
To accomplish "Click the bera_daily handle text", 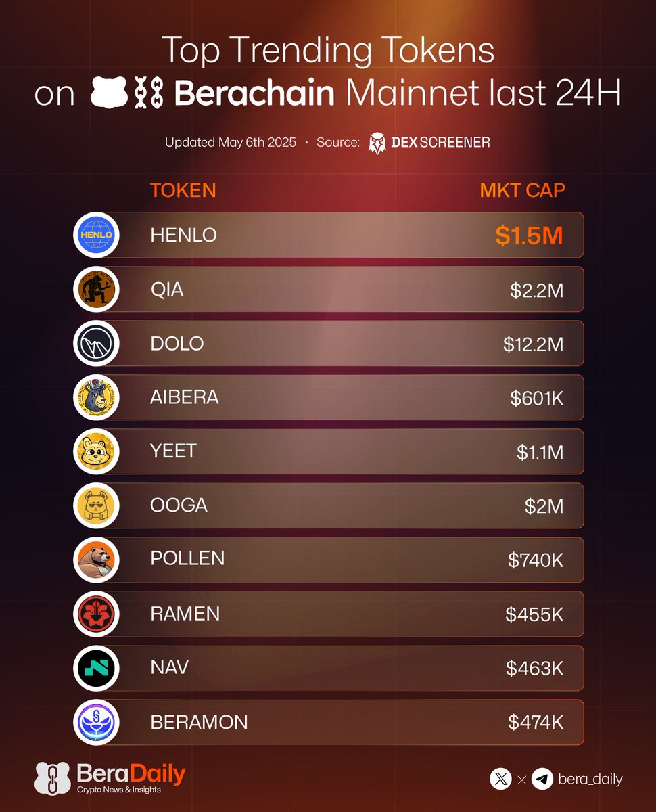I will [590, 780].
